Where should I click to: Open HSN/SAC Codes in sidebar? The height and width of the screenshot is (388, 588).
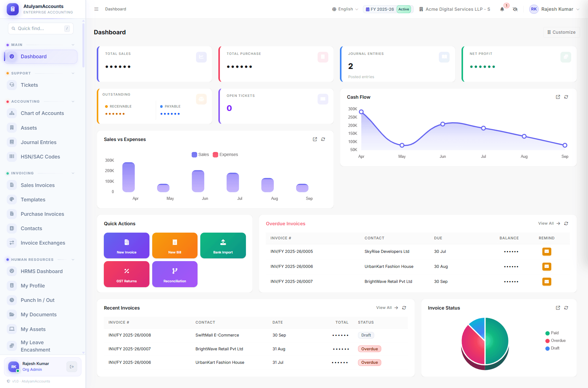(x=41, y=157)
